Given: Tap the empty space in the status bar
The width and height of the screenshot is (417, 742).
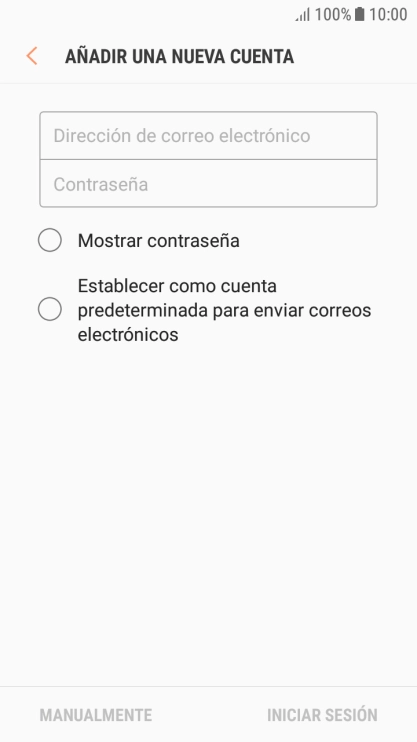Looking at the screenshot, I should (142, 14).
